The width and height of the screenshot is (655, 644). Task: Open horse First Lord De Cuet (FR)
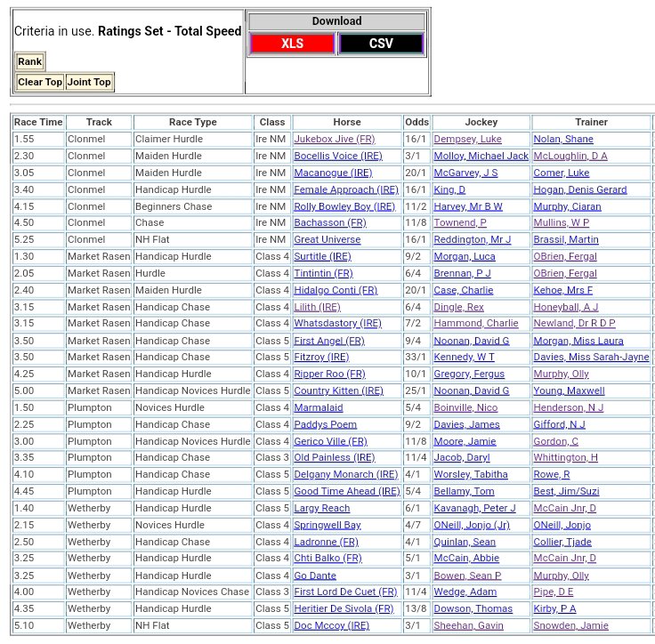point(345,592)
